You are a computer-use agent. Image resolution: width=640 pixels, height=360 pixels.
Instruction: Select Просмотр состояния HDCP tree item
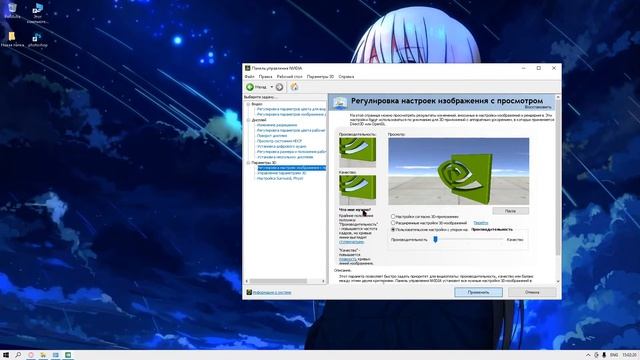(x=279, y=141)
